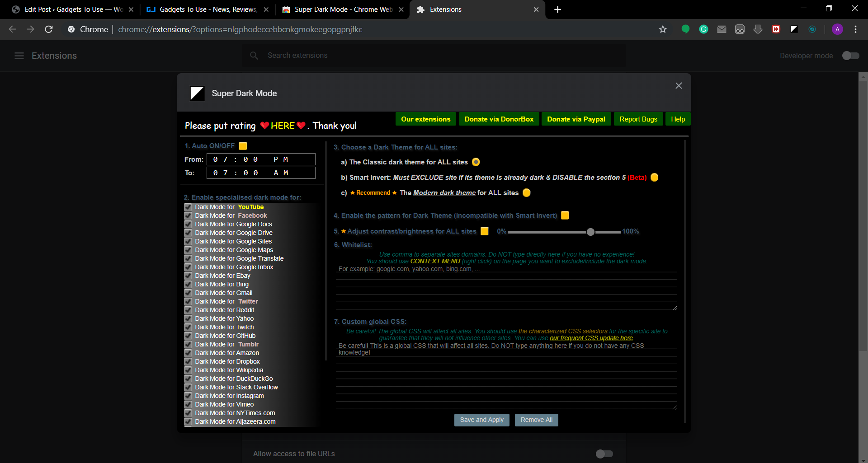Click Save and Apply
The width and height of the screenshot is (868, 463).
481,420
